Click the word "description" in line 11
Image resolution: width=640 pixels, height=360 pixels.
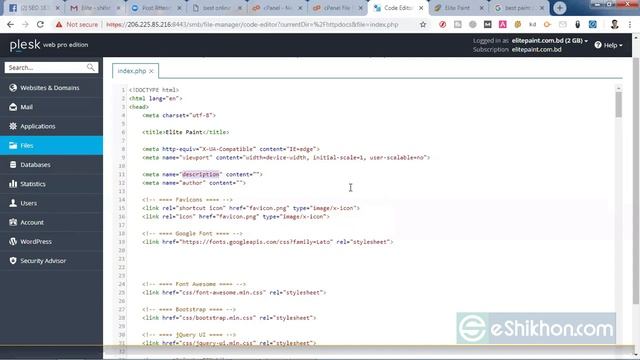(200, 174)
